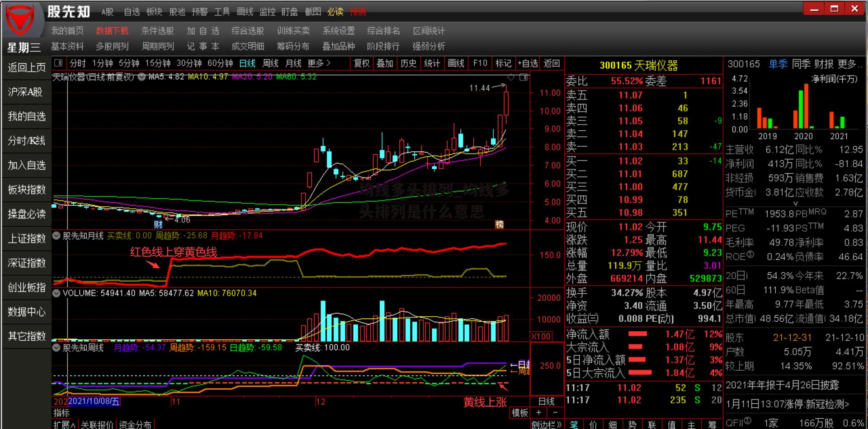Click the 模板 template button
Viewport: 868px width, 429px height.
tap(520, 412)
